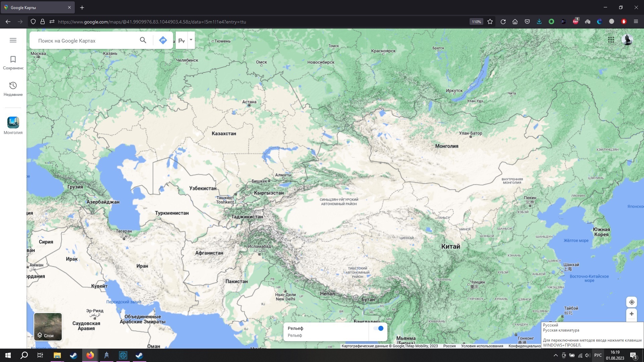
Task: Click the Афганистан country label
Action: 209,253
